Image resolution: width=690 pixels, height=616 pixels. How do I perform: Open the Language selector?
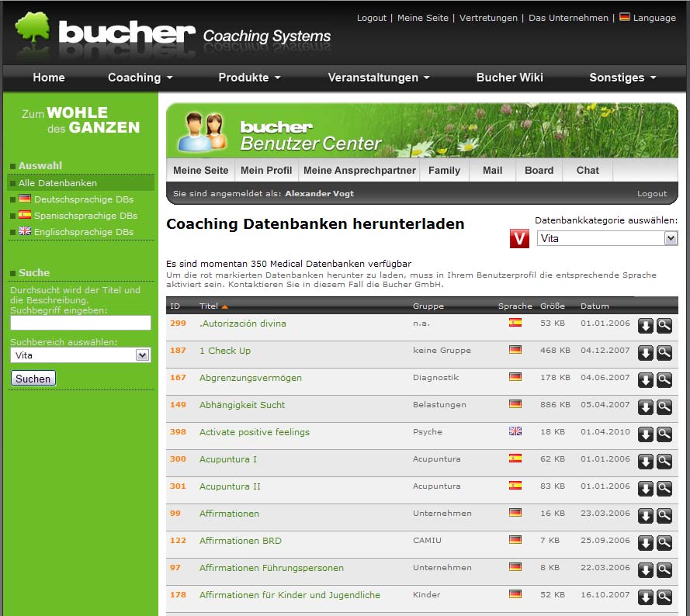[648, 18]
